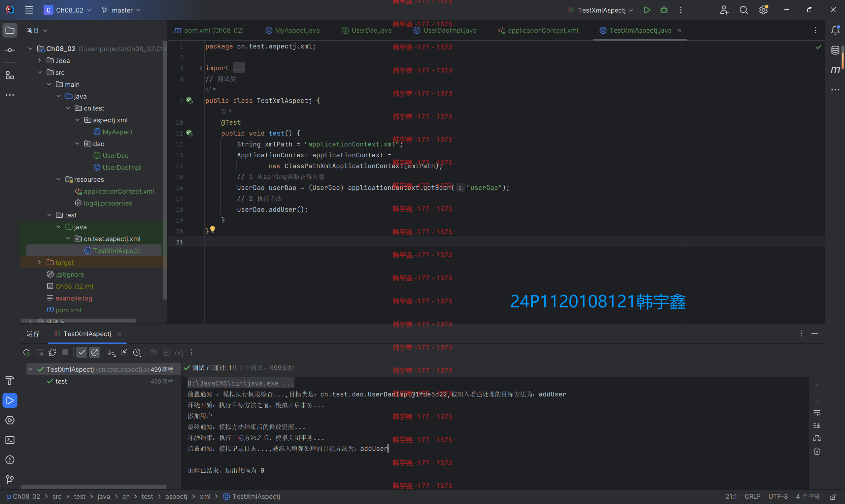The image size is (845, 504).
Task: Toggle scroll to end of console
Action: tap(817, 425)
